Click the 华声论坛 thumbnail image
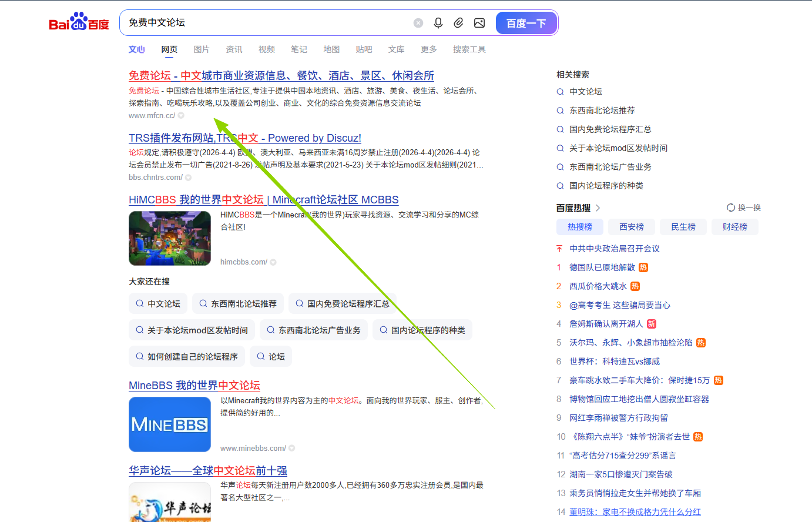The image size is (812, 522). (170, 502)
